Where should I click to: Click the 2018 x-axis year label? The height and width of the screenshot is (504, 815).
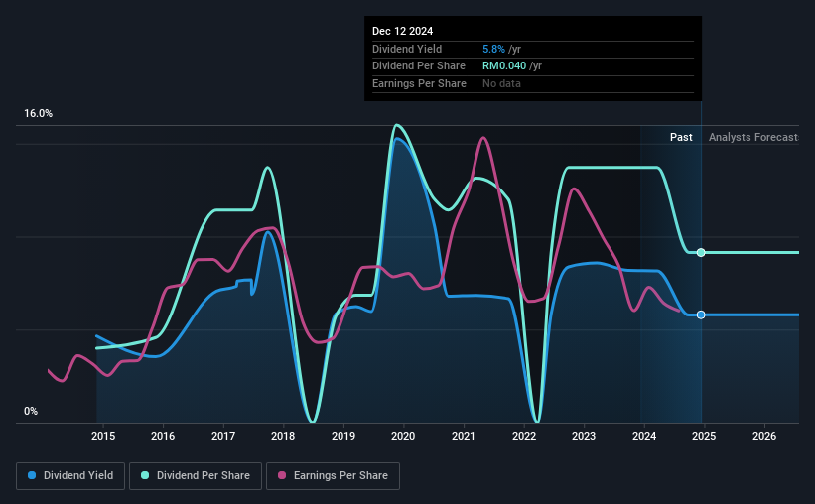point(283,436)
